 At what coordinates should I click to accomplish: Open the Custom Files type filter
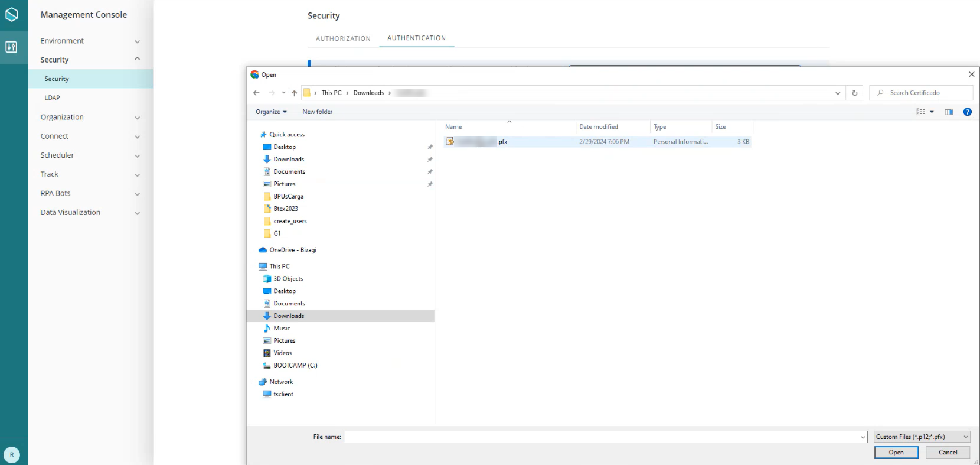coord(922,437)
